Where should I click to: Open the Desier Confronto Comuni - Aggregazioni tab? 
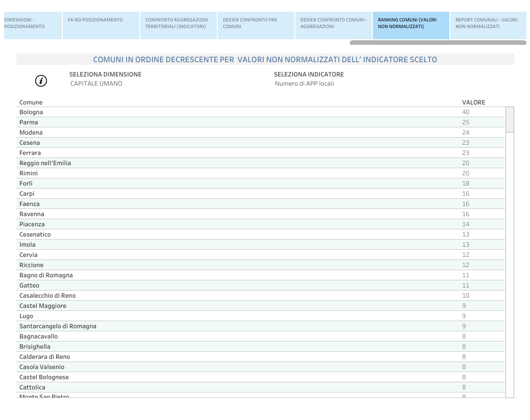pyautogui.click(x=333, y=25)
